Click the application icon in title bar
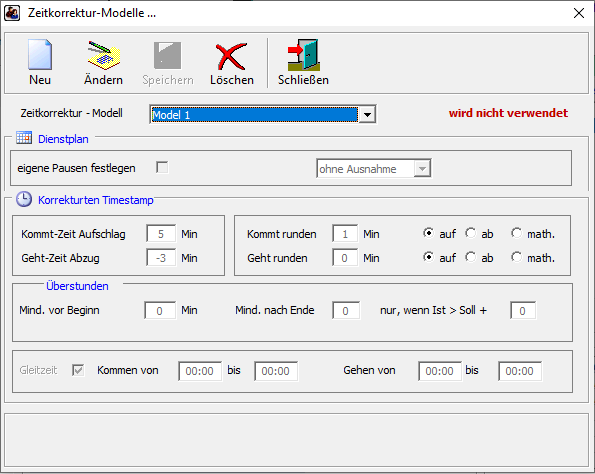 point(12,13)
